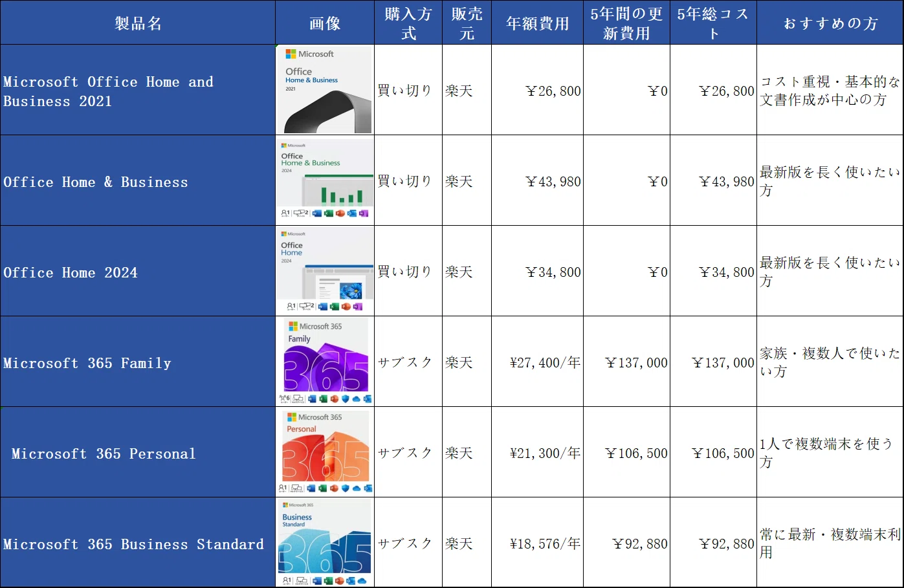Click the ¥106,500 five-year renewal cost cell
This screenshot has height=588, width=904.
click(626, 452)
